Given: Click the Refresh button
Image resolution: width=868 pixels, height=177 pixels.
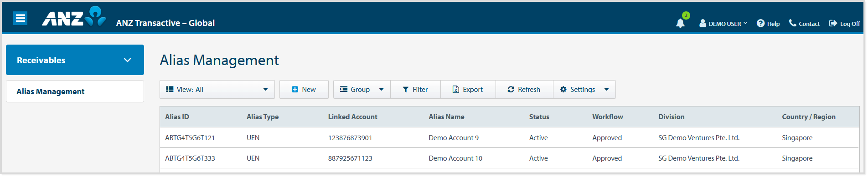Looking at the screenshot, I should [x=524, y=90].
